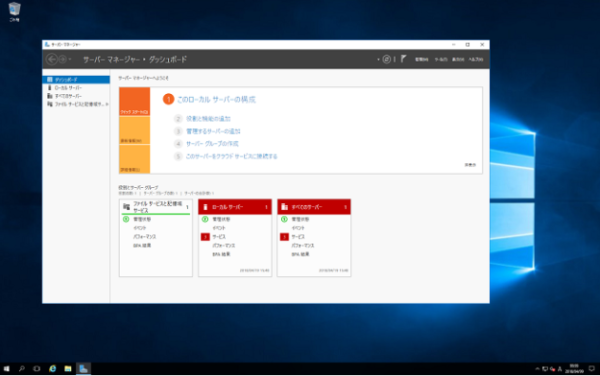Open the navigation history dropdown beside the arrows

pos(70,59)
